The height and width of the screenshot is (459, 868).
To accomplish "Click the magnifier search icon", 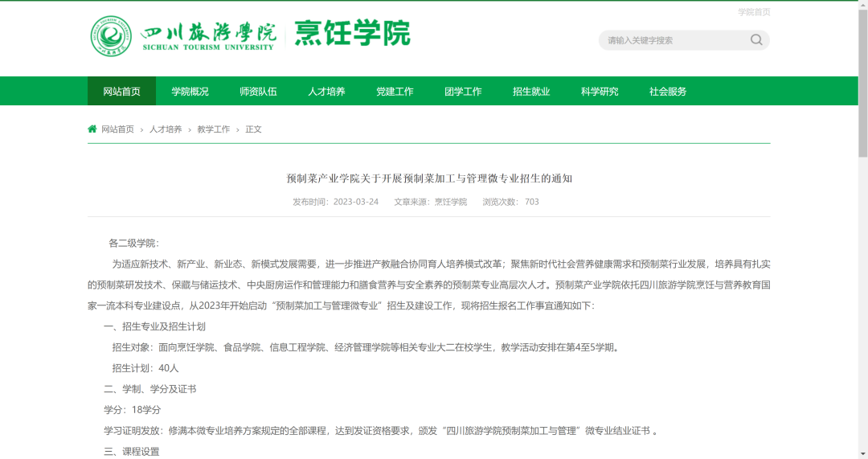I will tap(755, 40).
